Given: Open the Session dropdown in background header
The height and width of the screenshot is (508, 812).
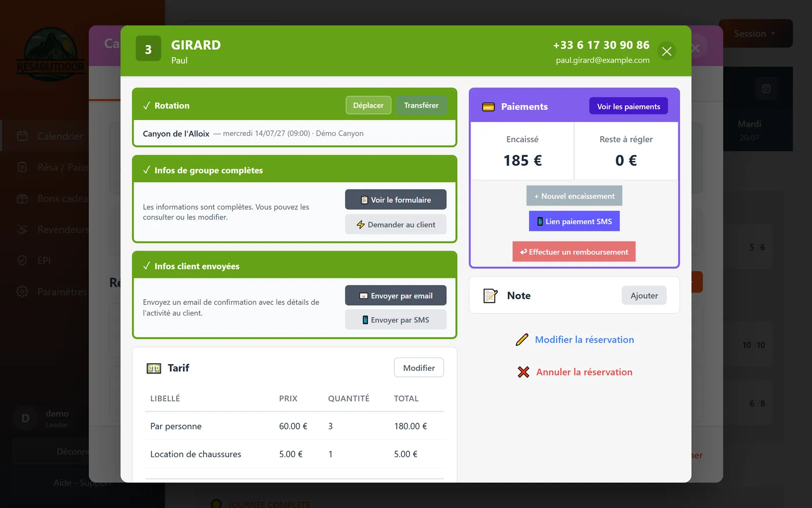Looking at the screenshot, I should tap(755, 34).
